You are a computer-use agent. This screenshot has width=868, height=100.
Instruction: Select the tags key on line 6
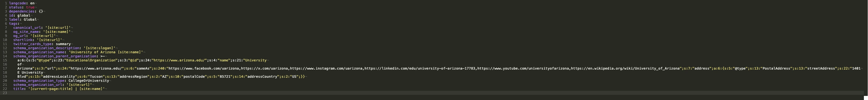[x=14, y=24]
